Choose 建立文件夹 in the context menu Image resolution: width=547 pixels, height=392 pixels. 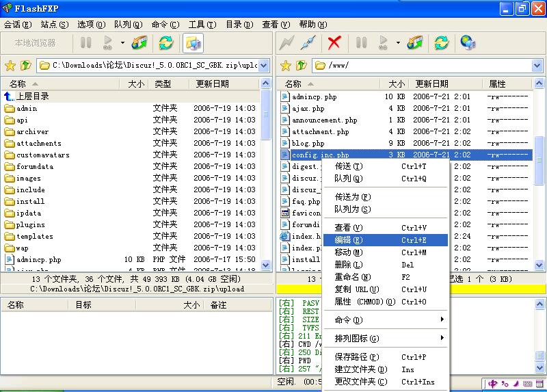386,369
